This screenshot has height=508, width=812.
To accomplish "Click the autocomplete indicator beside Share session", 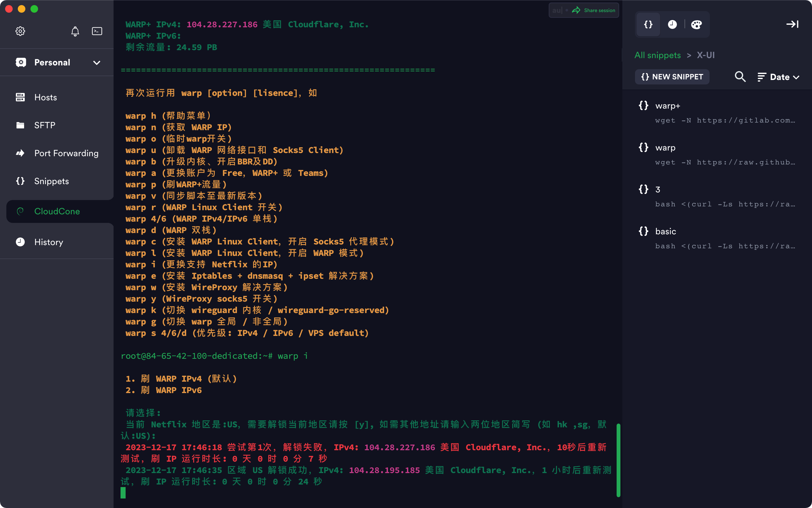I will coord(557,10).
